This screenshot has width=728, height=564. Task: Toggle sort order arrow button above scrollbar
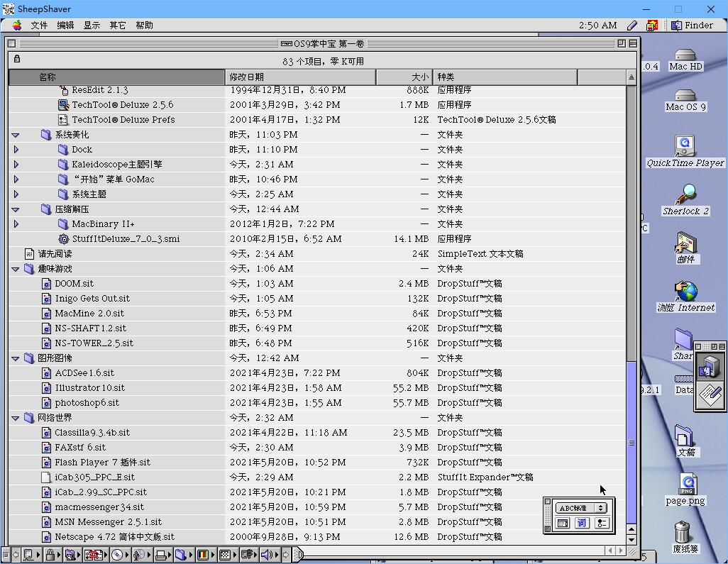(x=631, y=77)
